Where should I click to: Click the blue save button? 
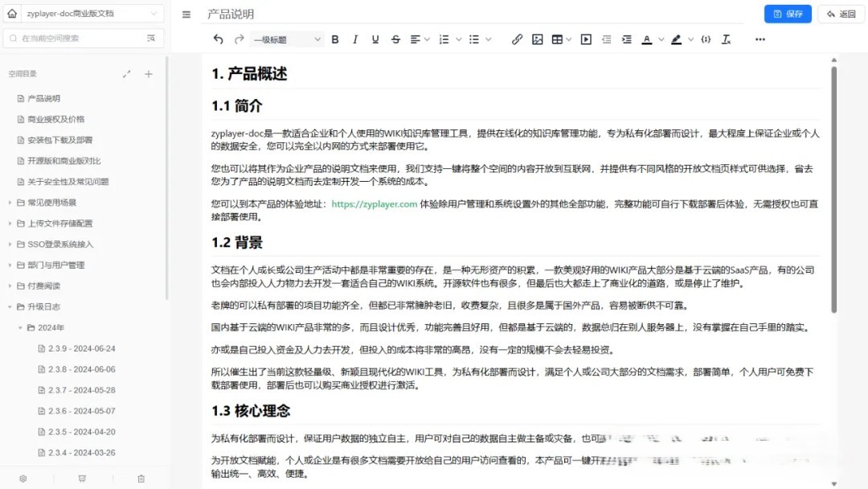(x=788, y=14)
